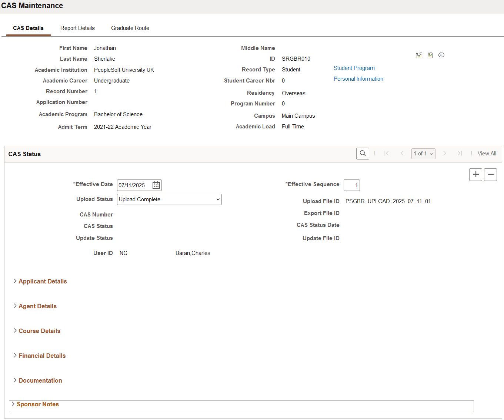
Task: Open the Student Program link
Action: point(354,68)
